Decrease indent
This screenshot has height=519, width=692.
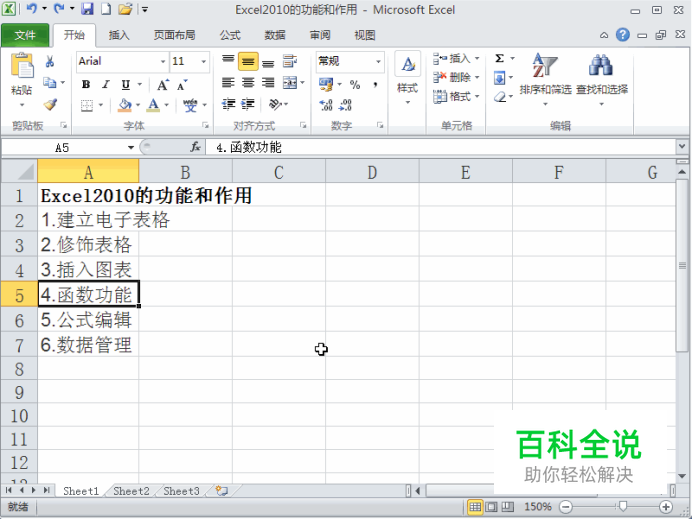(228, 104)
